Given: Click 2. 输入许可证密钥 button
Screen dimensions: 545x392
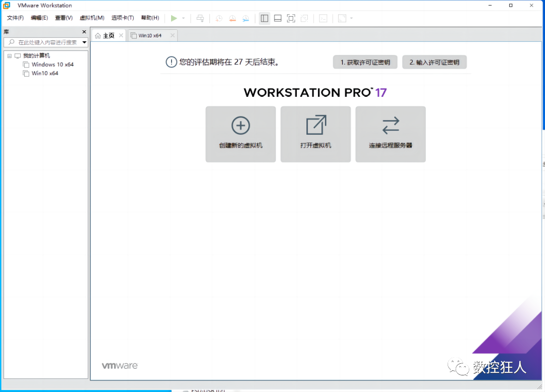Looking at the screenshot, I should (434, 62).
